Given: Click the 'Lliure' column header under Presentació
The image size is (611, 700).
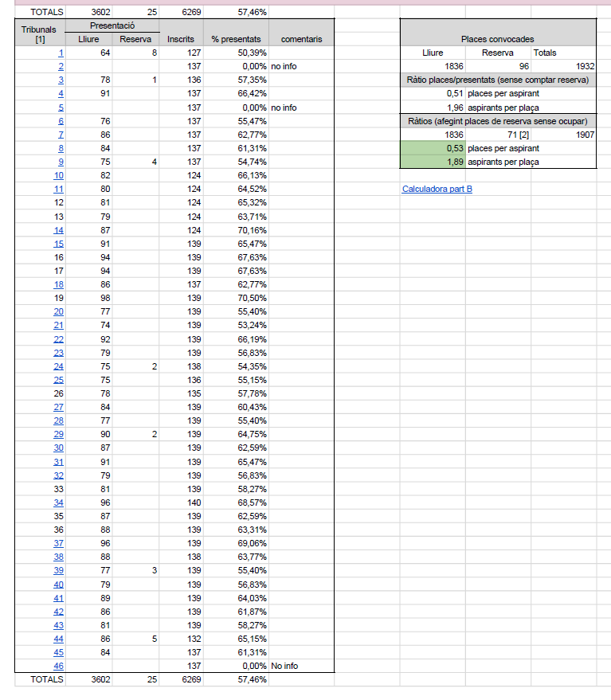Looking at the screenshot, I should coord(88,39).
